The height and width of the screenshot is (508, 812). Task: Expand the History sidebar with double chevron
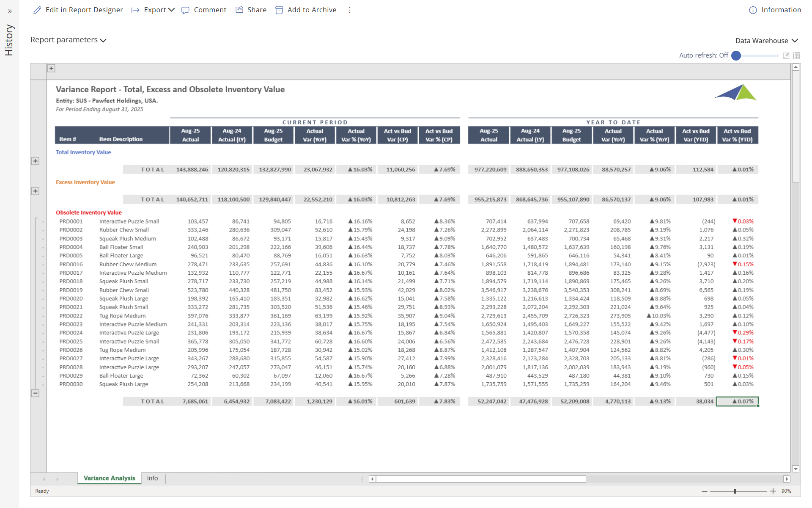10,11
